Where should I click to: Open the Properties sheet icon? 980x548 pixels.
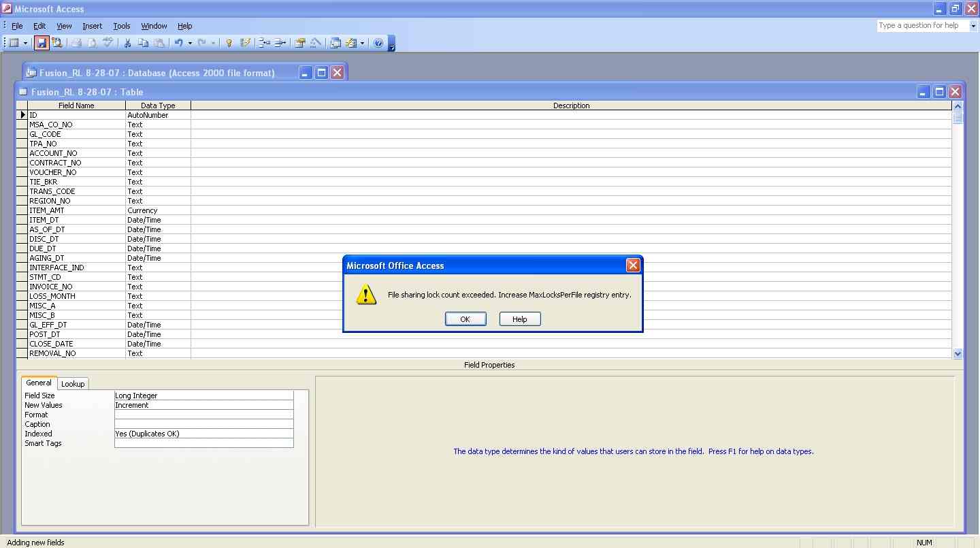[299, 43]
